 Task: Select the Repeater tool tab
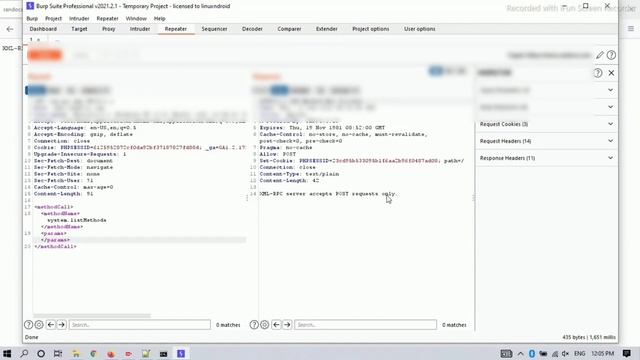176,29
